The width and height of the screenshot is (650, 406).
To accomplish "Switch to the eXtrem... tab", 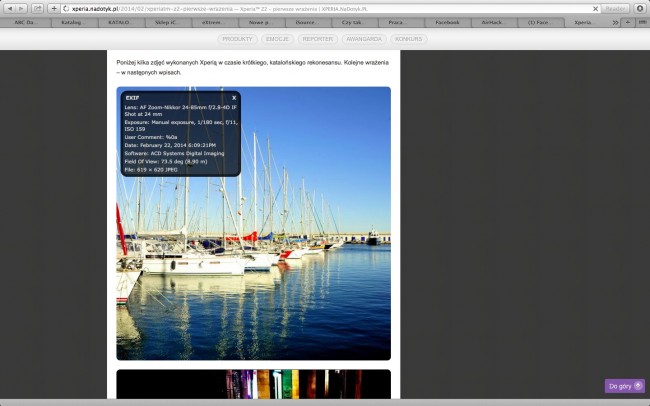I will point(215,22).
